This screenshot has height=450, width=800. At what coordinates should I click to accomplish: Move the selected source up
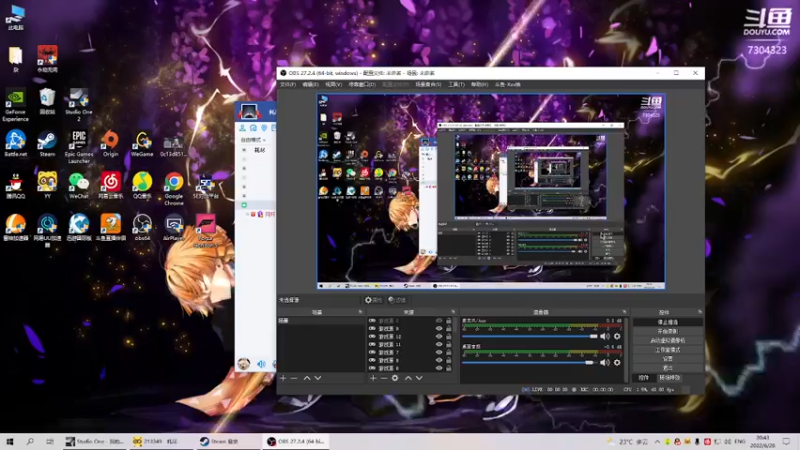pos(408,378)
